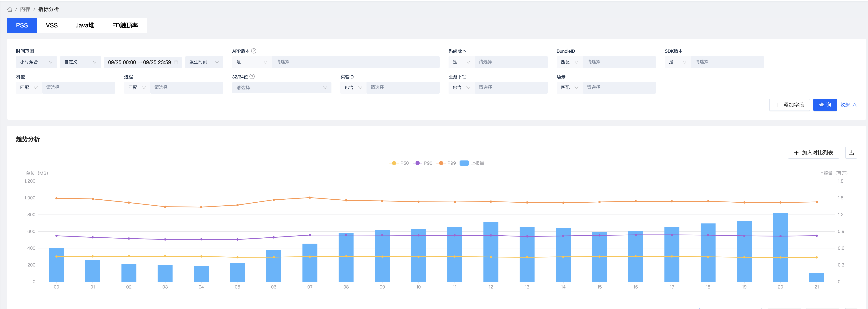Go to home via breadcrumb house icon

click(x=10, y=10)
